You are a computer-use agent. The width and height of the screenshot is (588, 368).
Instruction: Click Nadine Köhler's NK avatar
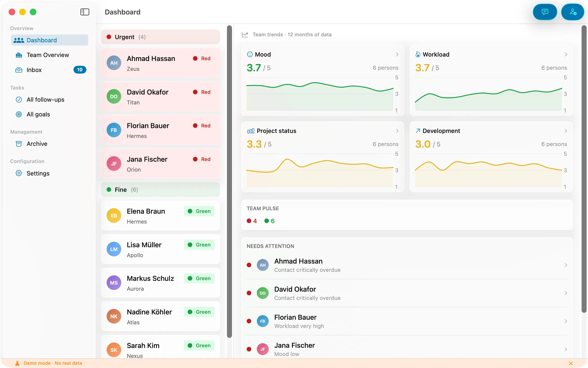tap(114, 316)
